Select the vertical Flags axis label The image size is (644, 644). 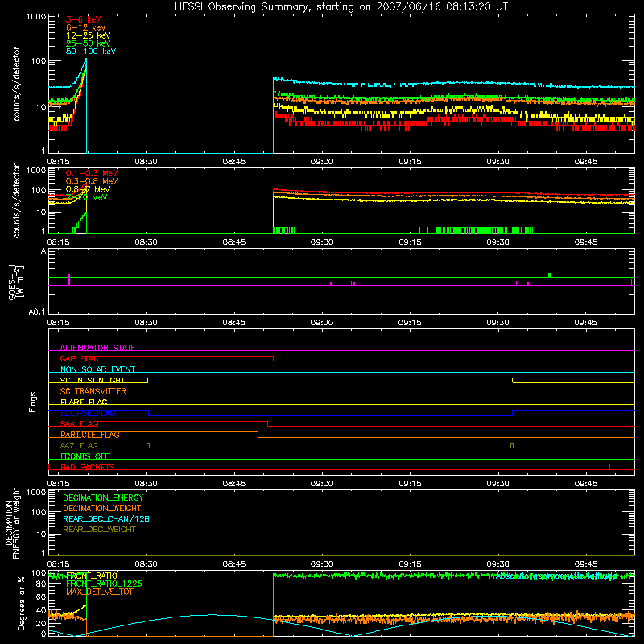click(33, 402)
